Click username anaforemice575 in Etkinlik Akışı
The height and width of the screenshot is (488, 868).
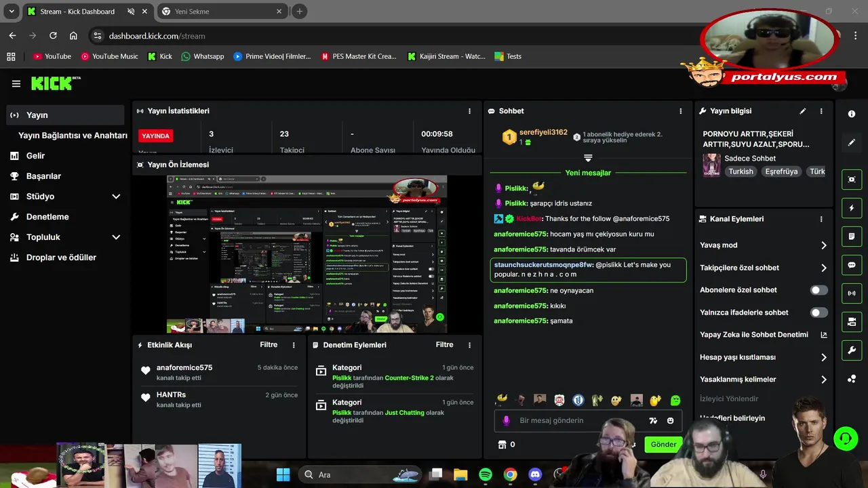coord(184,367)
